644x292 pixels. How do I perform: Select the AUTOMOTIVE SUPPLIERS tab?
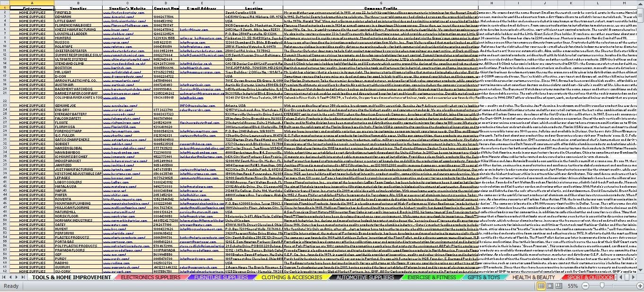pos(365,277)
